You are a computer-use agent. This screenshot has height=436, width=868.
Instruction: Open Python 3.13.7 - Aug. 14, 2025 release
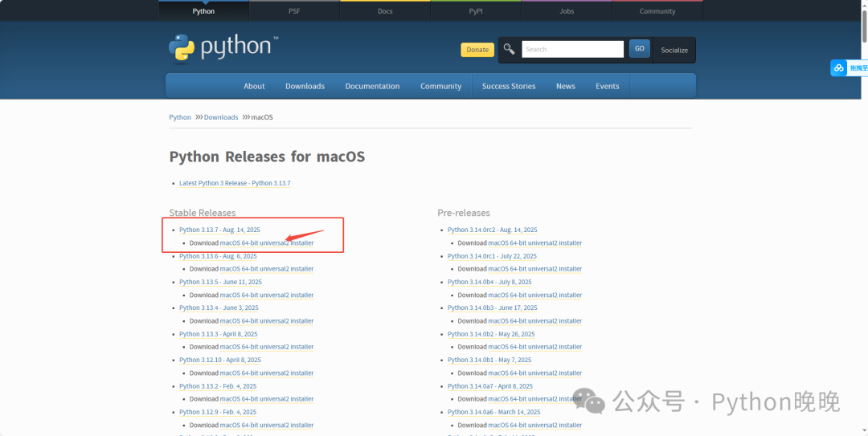pos(219,230)
